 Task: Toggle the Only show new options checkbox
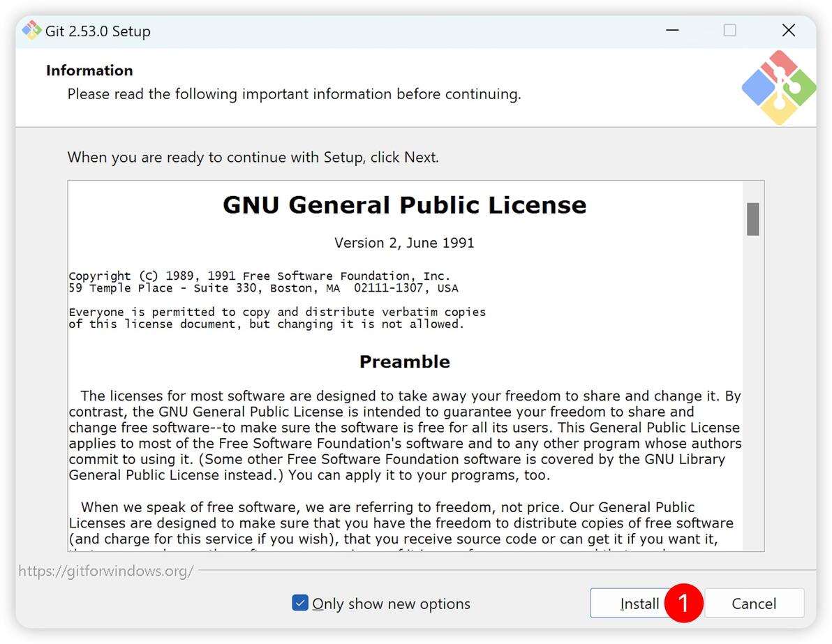point(300,603)
